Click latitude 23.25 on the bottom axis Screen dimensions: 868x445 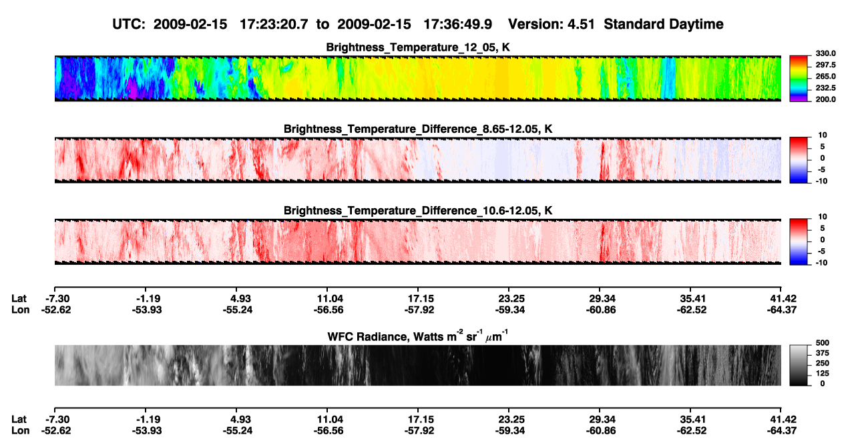509,419
